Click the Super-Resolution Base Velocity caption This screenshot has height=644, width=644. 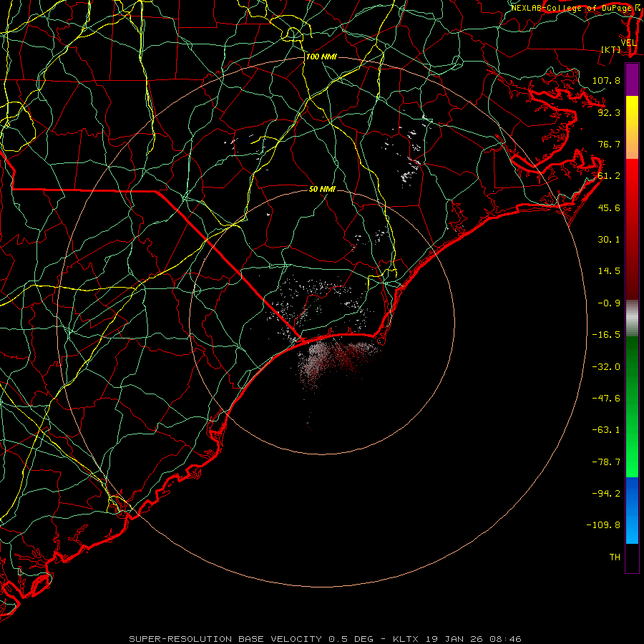pos(325,639)
